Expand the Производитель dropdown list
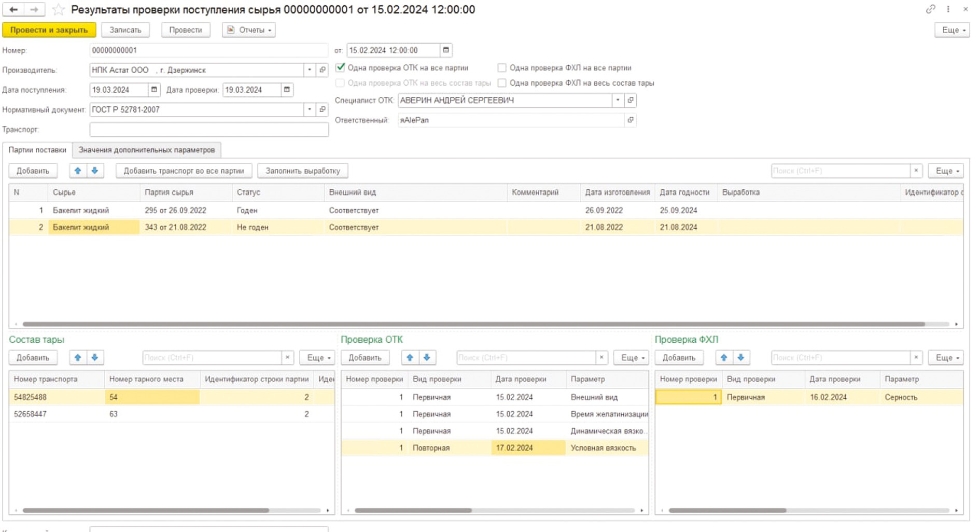Screen dimensions: 980x532 (310, 70)
